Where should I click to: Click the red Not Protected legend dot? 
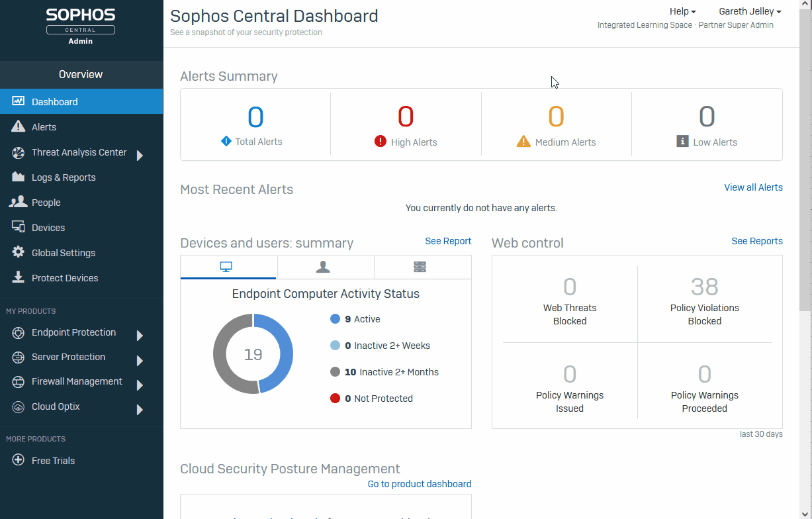tap(335, 399)
